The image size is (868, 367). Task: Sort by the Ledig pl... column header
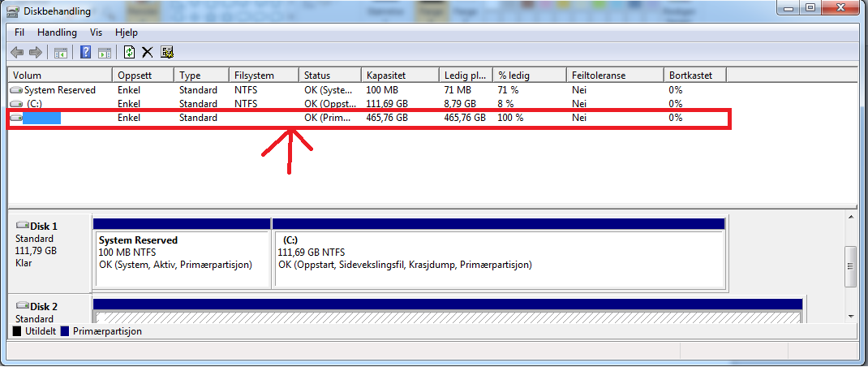point(466,76)
